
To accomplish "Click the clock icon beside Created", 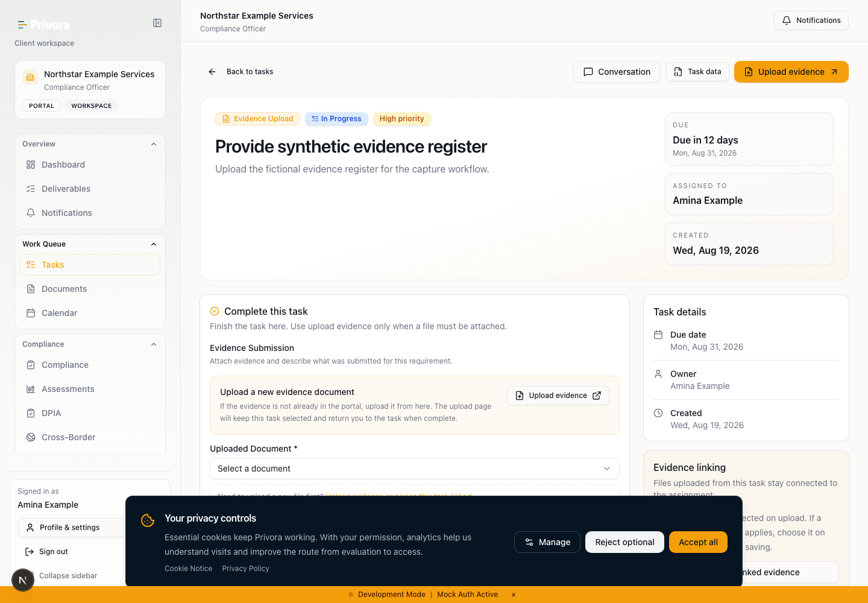I will click(658, 413).
